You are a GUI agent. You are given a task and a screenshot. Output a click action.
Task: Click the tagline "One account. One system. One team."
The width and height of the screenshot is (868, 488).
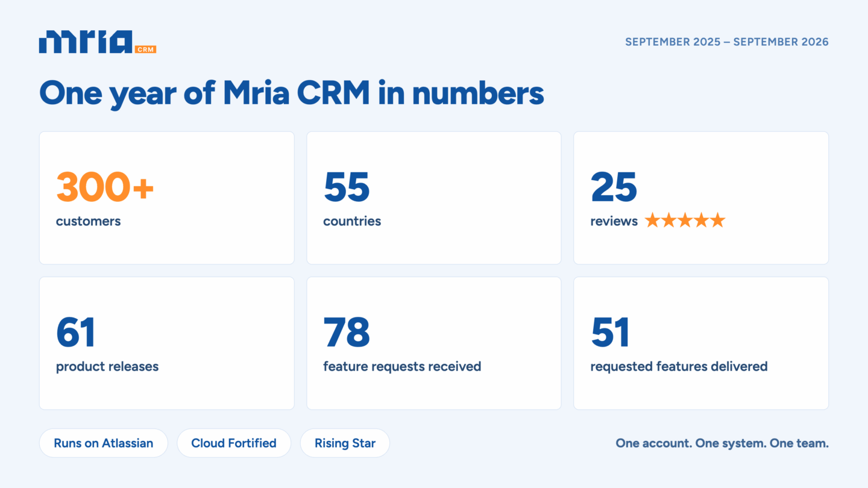[x=722, y=443]
